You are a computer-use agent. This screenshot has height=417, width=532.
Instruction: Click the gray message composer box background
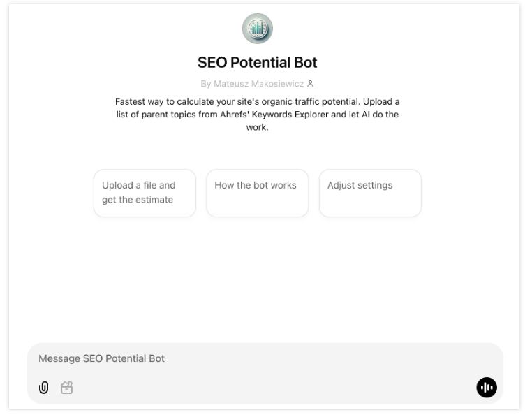(265, 374)
